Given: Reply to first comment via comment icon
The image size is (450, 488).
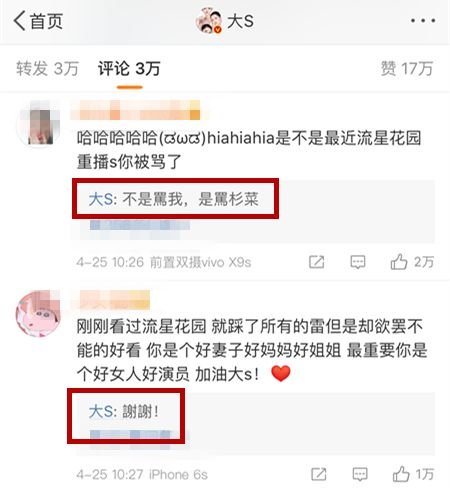Looking at the screenshot, I should click(358, 262).
